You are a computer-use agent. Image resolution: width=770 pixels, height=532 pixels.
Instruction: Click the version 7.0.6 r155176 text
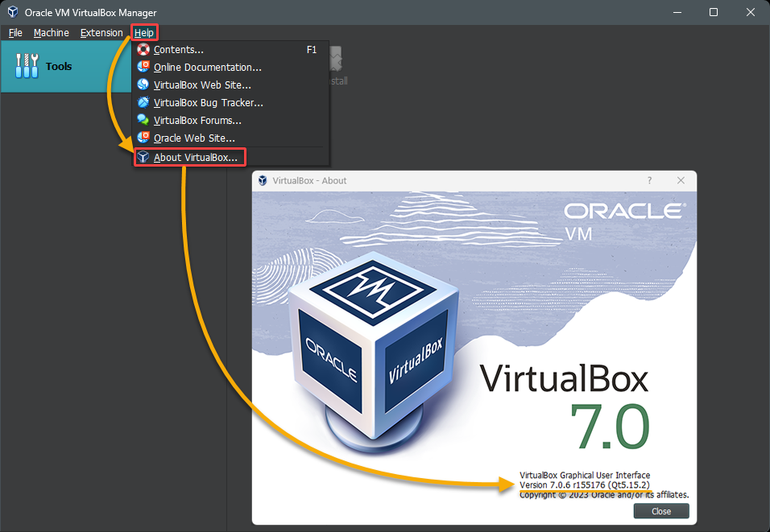[585, 485]
